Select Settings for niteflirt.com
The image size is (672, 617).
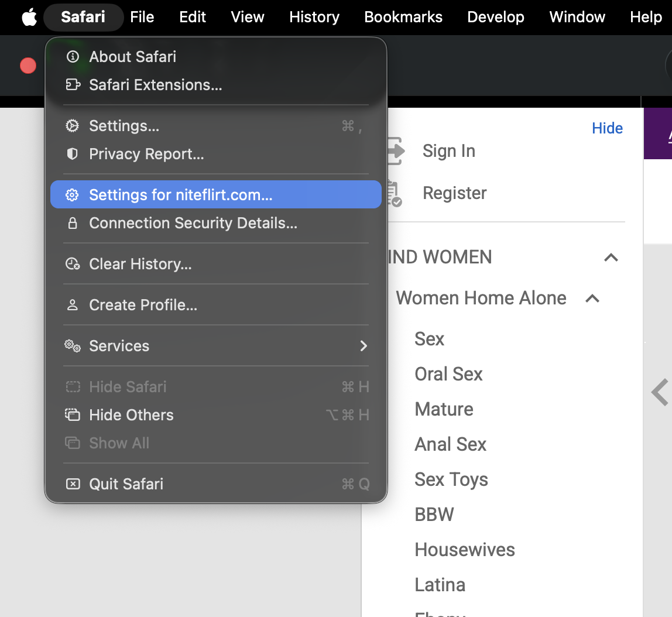pyautogui.click(x=216, y=194)
